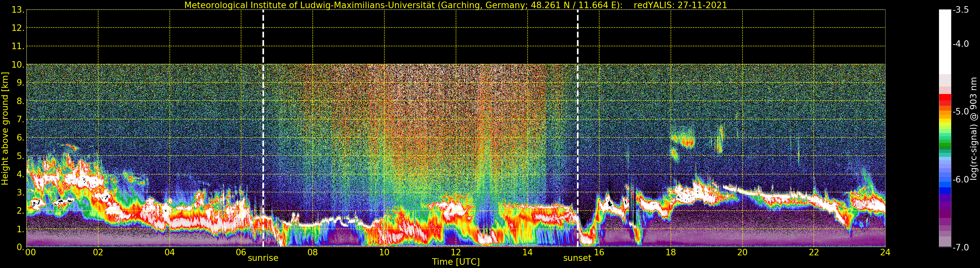
Task: Click the sunset label under the time axis
Action: click(577, 258)
